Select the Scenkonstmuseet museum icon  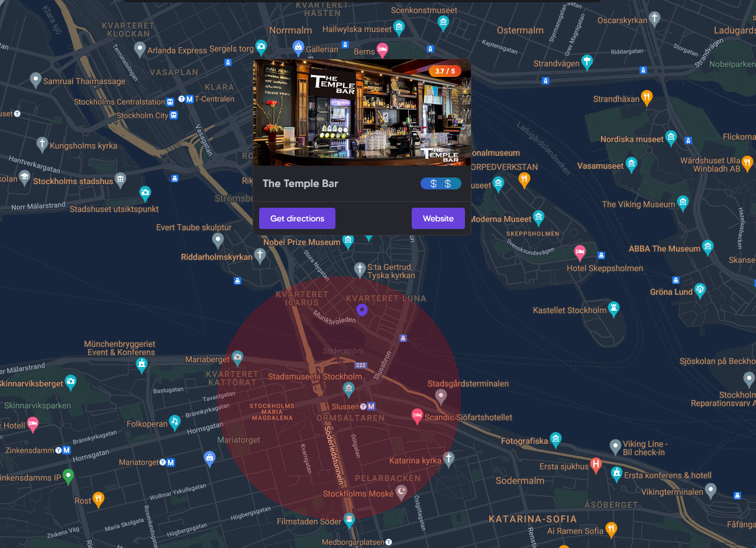pyautogui.click(x=443, y=24)
